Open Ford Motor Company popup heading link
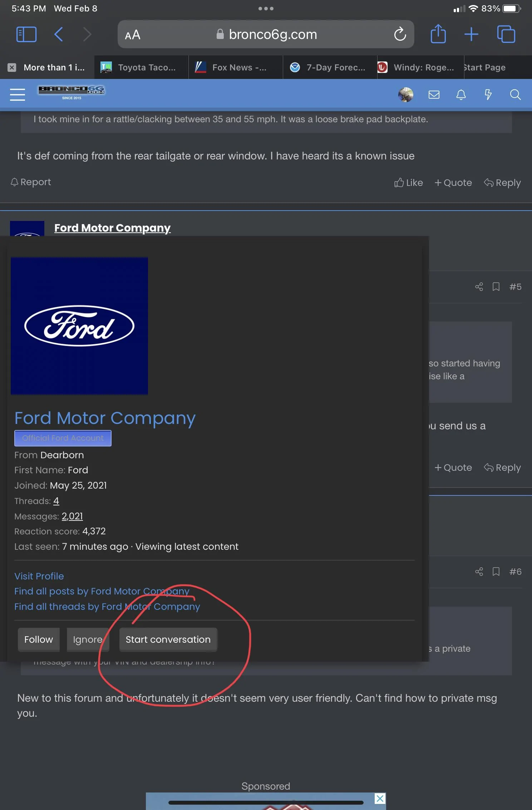The image size is (532, 810). click(x=105, y=418)
